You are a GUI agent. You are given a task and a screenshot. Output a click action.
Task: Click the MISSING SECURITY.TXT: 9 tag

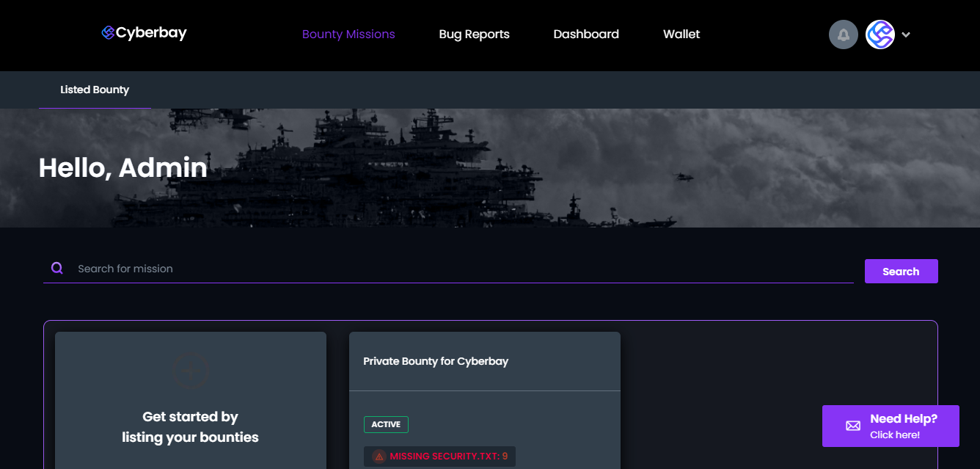coord(440,457)
